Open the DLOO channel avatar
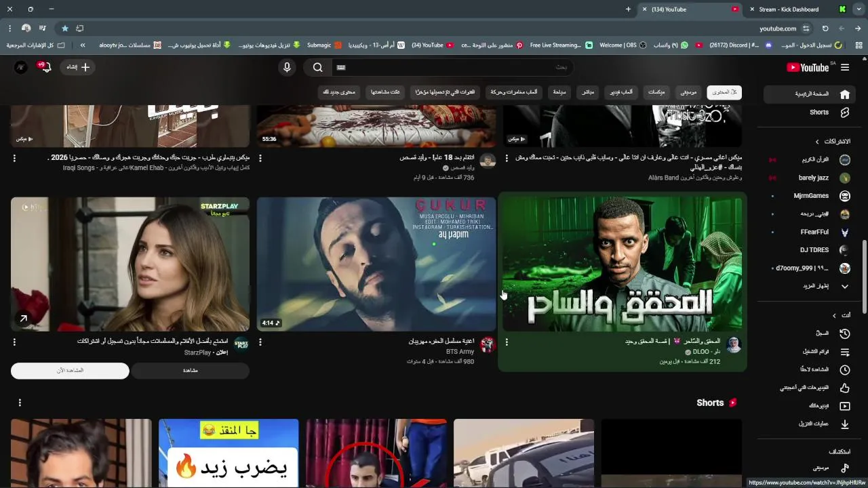868x488 pixels. tap(733, 345)
